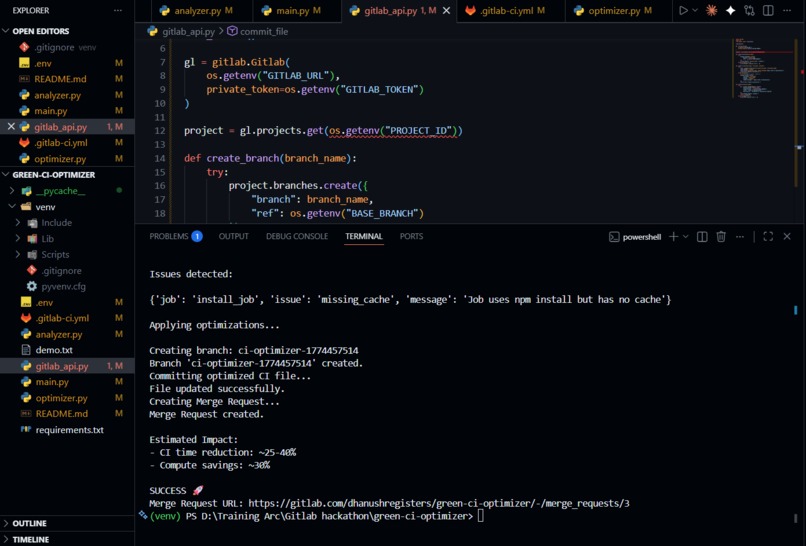Select gitlab_api.py in project folder tree

(62, 366)
